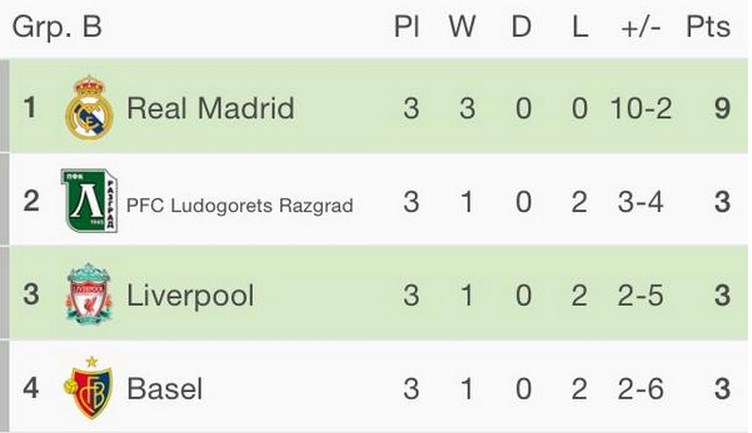Viewport: 752px width, 433px height.
Task: Click the Ludogorets Razgrad green crest
Action: tap(89, 200)
